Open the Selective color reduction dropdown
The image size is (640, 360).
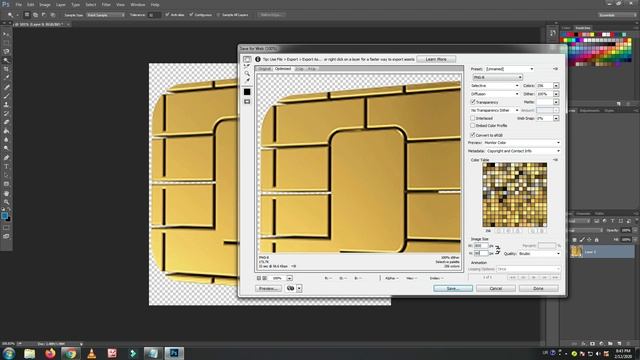[495, 86]
